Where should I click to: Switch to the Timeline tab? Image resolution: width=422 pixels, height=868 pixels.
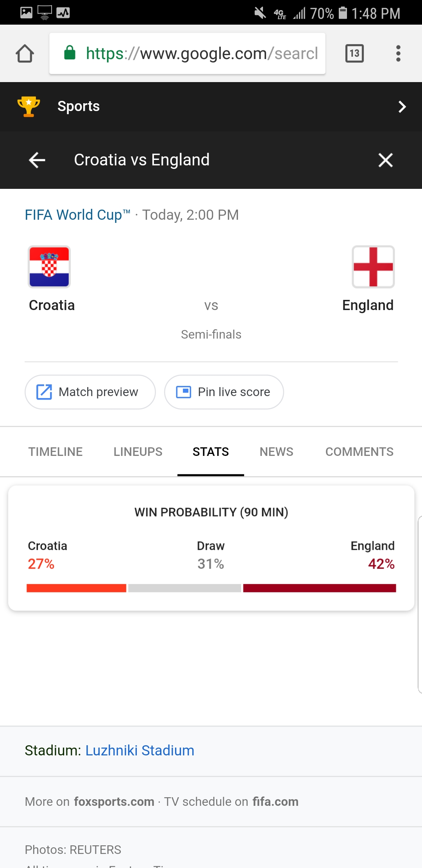click(x=55, y=452)
